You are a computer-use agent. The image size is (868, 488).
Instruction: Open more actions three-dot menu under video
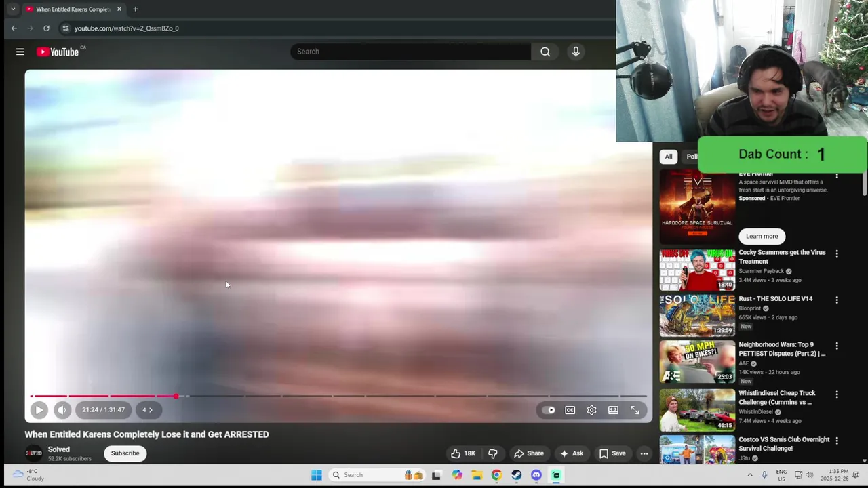[644, 453]
